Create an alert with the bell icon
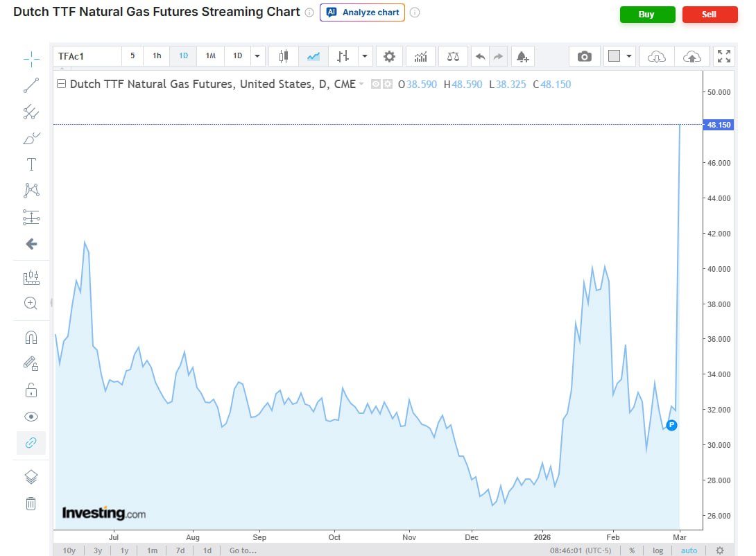Screen dimensions: 756x556 522,56
